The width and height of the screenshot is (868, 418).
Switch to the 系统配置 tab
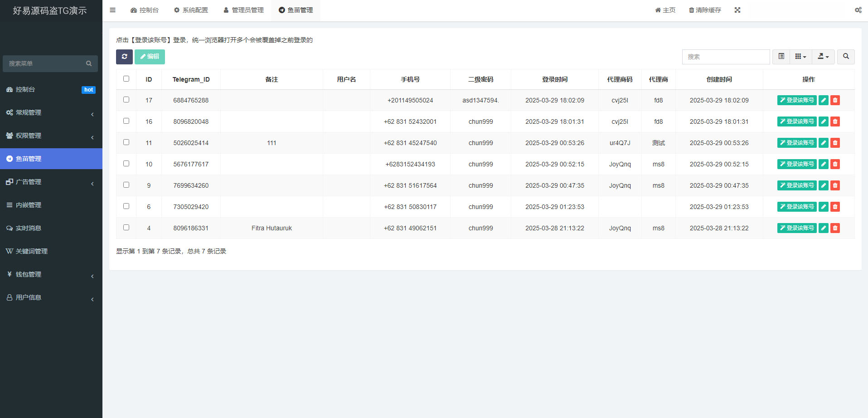coord(191,10)
